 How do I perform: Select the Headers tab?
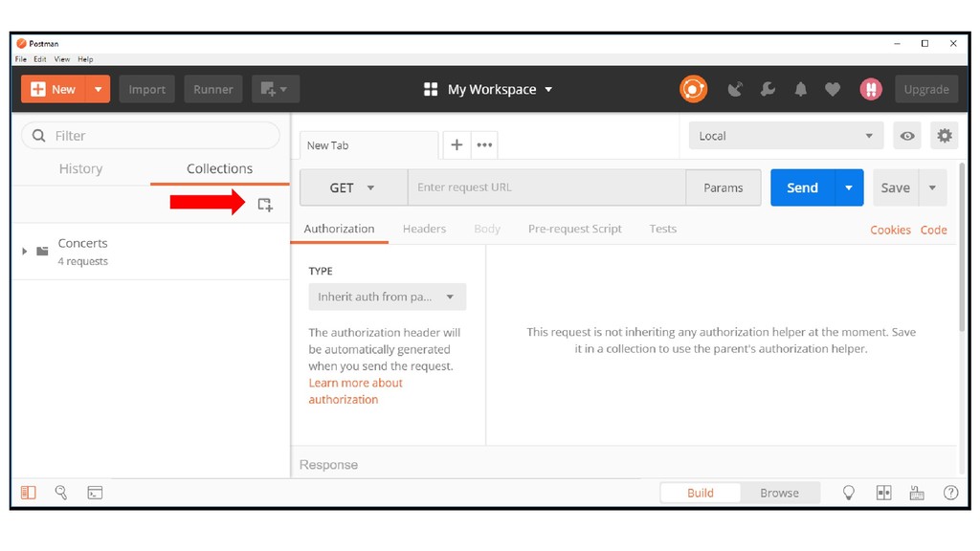pos(424,229)
